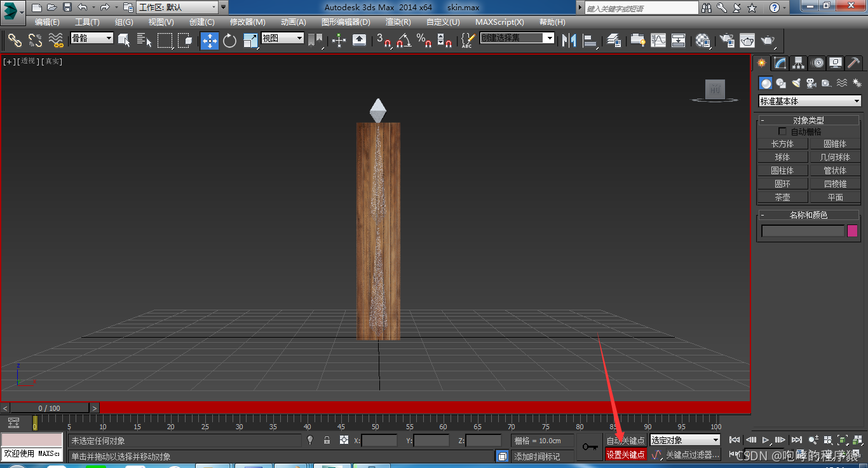Image resolution: width=868 pixels, height=468 pixels.
Task: Activate the Select and Move tool
Action: [210, 41]
